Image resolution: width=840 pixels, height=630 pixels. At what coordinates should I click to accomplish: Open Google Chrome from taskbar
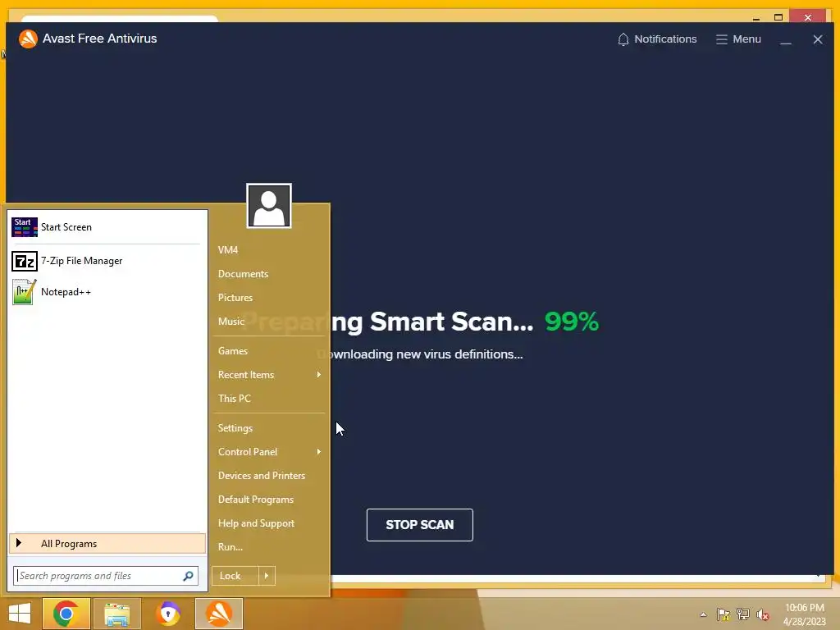coord(66,614)
